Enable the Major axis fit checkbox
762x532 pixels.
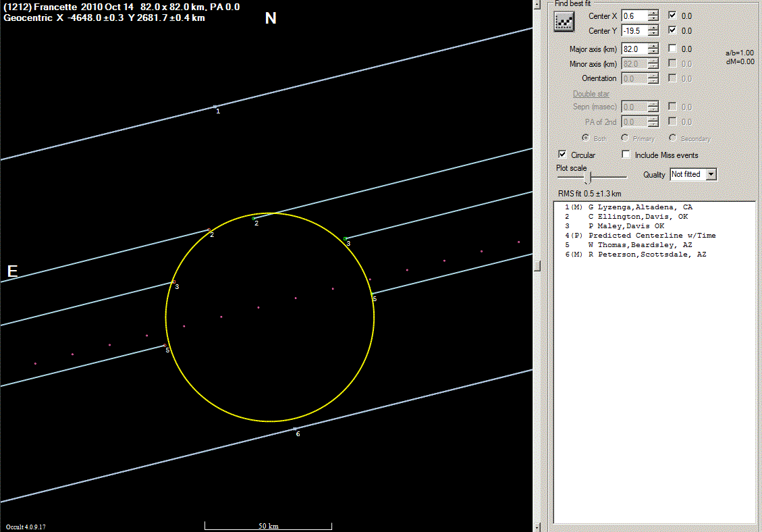pos(672,49)
